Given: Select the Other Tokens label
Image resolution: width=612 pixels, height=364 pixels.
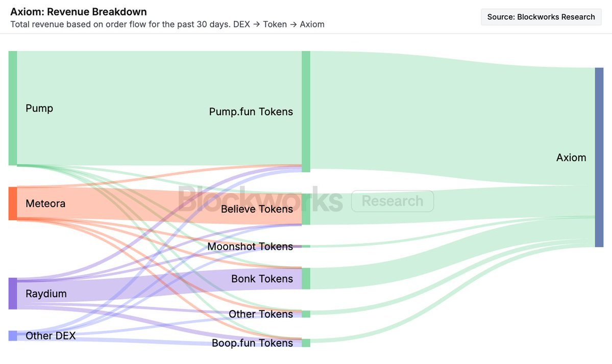Looking at the screenshot, I should tap(260, 314).
